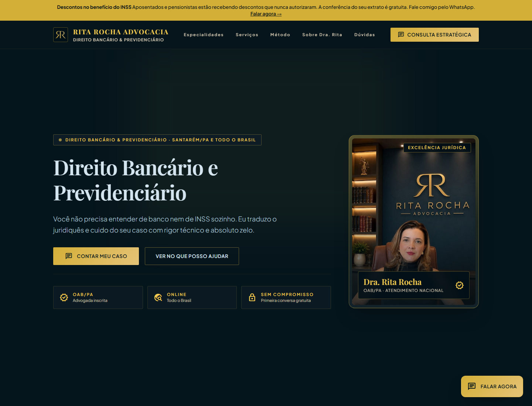Click the Direito Bancário & Previdenciário location tag
Screen dimensions: 532x406
157,140
